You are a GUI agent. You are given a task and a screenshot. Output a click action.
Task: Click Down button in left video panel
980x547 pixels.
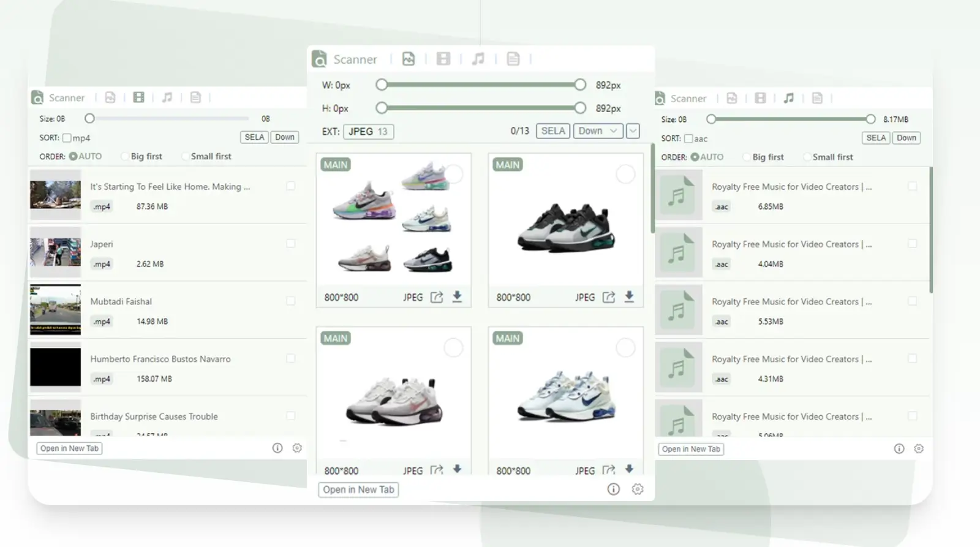coord(285,137)
